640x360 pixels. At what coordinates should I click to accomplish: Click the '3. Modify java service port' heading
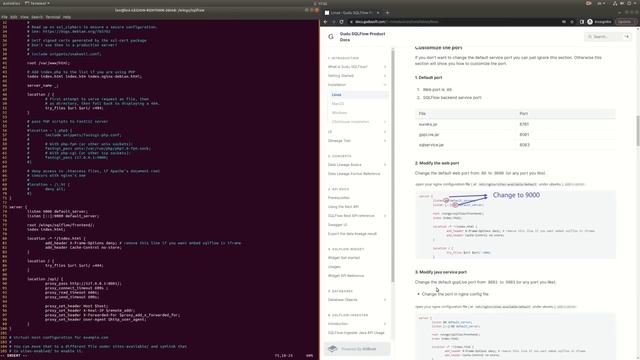tap(441, 272)
